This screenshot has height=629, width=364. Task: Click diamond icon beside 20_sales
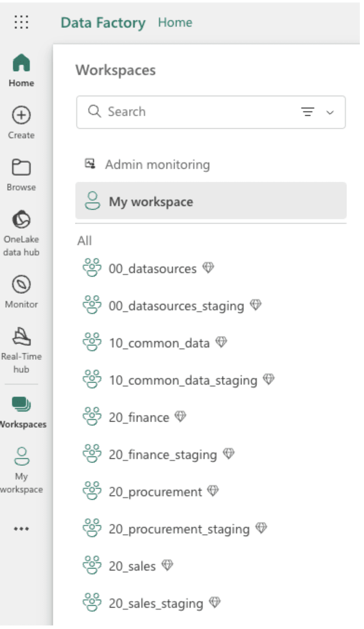tap(167, 565)
